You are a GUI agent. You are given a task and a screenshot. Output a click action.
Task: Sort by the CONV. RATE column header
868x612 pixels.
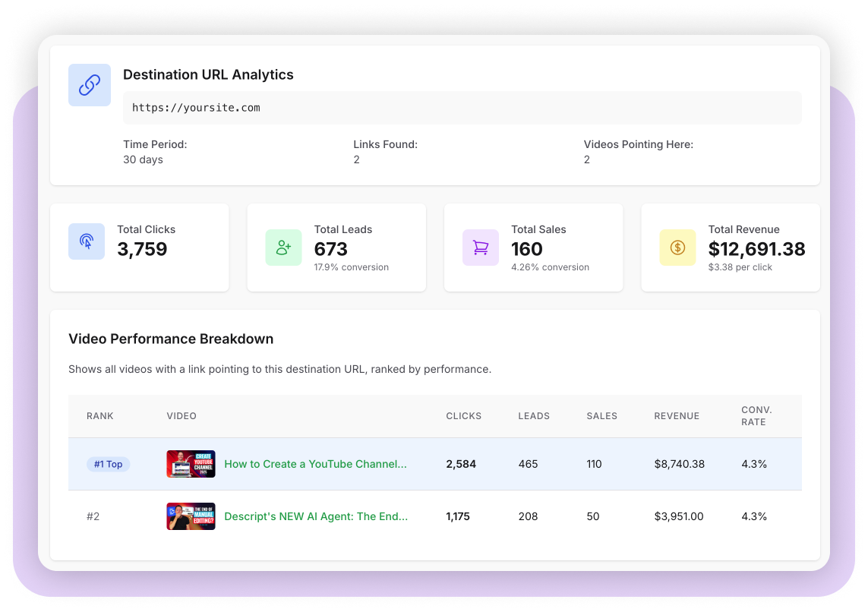pyautogui.click(x=756, y=415)
